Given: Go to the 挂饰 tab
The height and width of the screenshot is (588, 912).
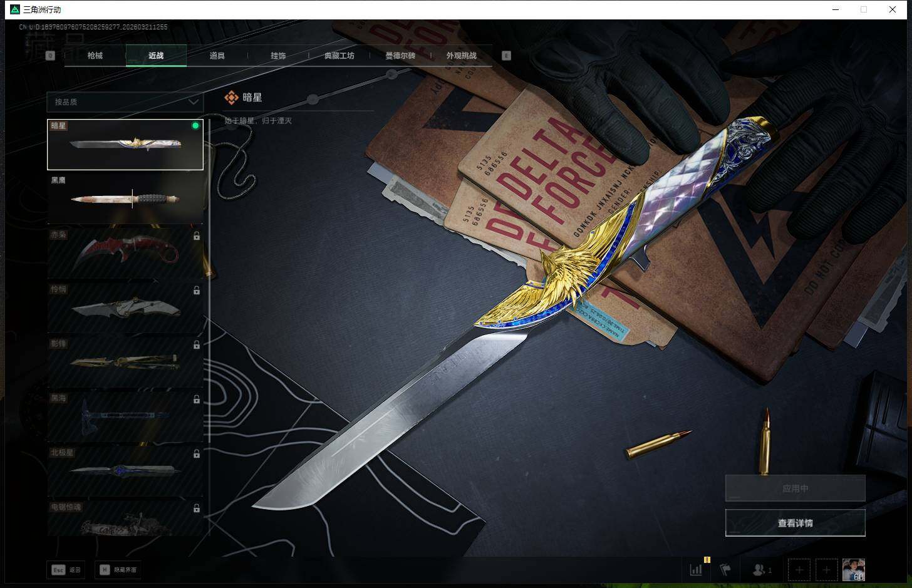Looking at the screenshot, I should click(278, 56).
